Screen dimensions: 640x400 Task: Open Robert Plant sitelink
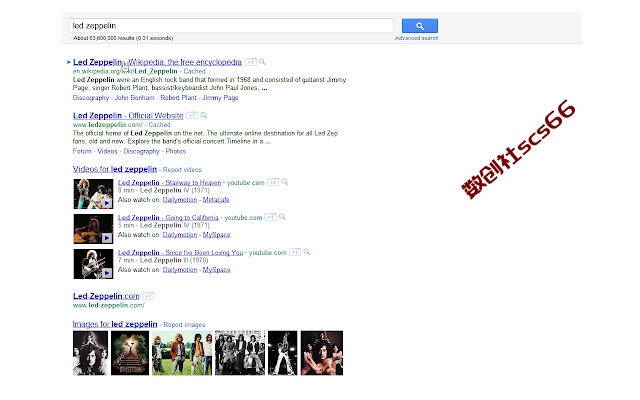(x=178, y=98)
